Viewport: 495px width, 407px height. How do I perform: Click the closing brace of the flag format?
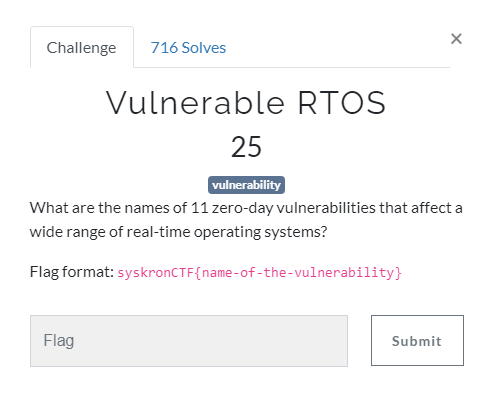point(398,273)
